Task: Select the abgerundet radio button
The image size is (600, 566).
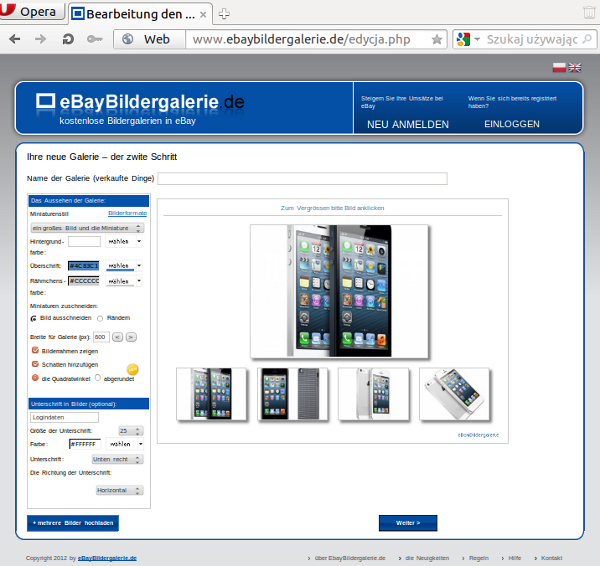Action: [98, 378]
